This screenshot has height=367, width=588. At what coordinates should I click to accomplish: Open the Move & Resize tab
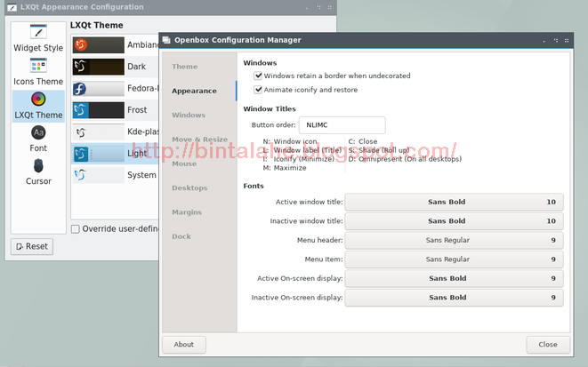click(199, 140)
